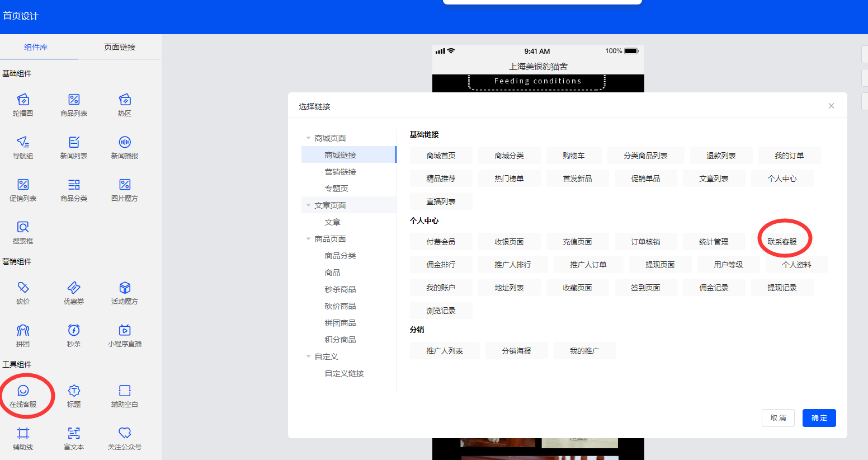The image size is (868, 460).
Task: Collapse the 自定义 tree node
Action: tap(308, 356)
